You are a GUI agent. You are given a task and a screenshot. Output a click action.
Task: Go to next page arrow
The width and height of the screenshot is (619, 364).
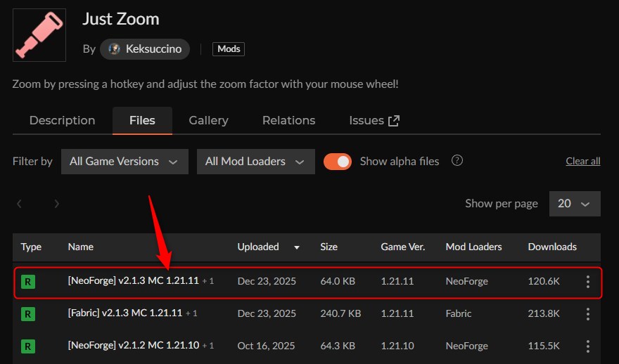(56, 204)
